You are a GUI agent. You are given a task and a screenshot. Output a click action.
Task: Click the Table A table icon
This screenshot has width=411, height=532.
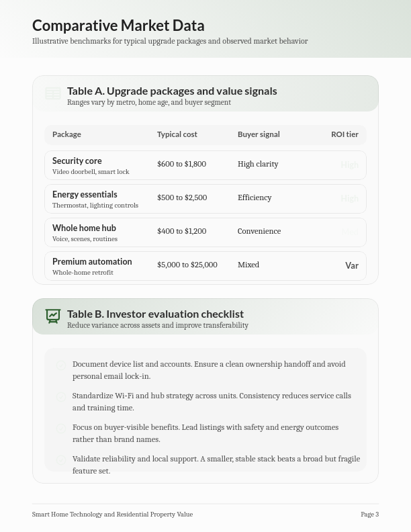pyautogui.click(x=53, y=94)
